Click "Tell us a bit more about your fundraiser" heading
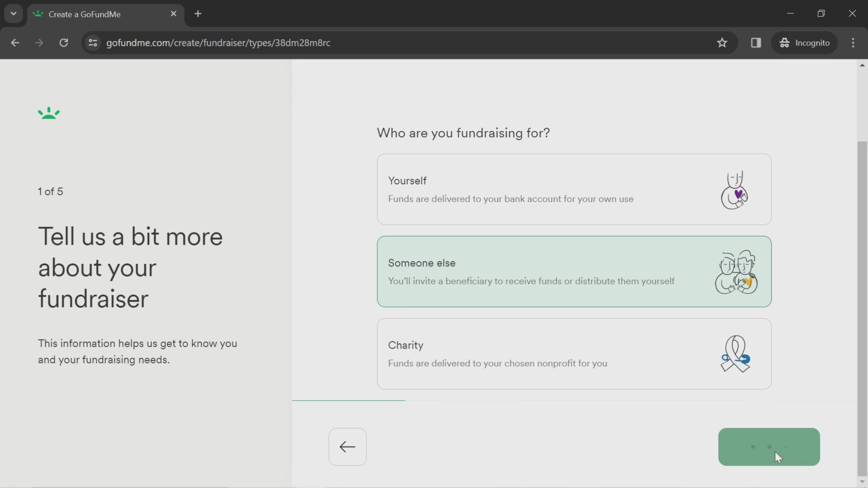 click(x=130, y=268)
